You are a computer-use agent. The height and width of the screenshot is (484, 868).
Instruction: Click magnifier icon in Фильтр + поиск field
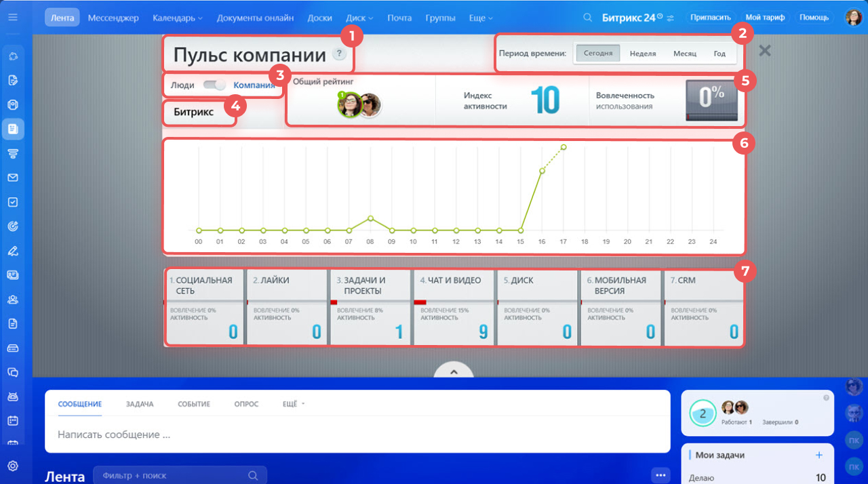[x=252, y=476]
